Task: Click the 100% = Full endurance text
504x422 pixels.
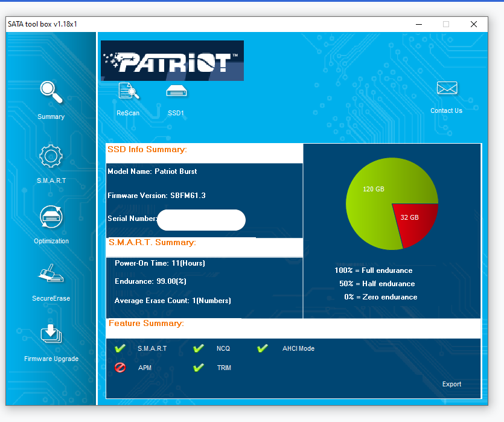Action: [x=374, y=270]
